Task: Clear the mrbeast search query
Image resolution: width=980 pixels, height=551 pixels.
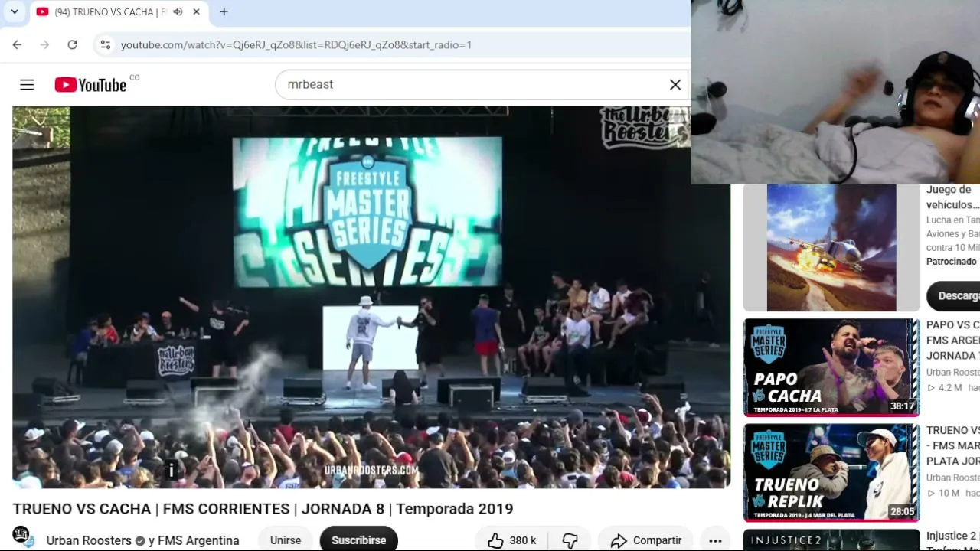Action: pyautogui.click(x=675, y=84)
